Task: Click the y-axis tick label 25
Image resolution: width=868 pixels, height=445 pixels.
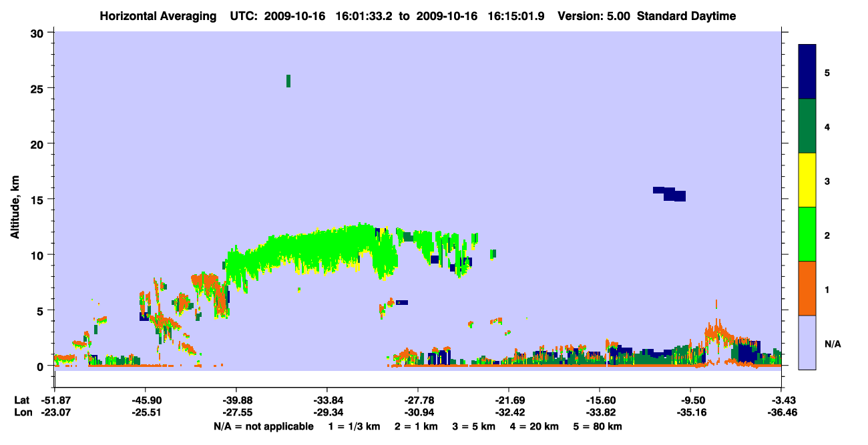Action: click(x=38, y=88)
